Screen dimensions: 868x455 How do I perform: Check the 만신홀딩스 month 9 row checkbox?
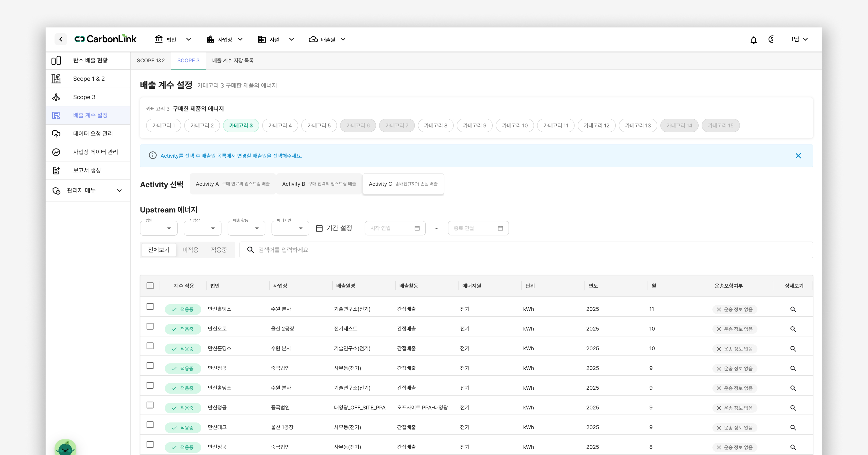[150, 385]
